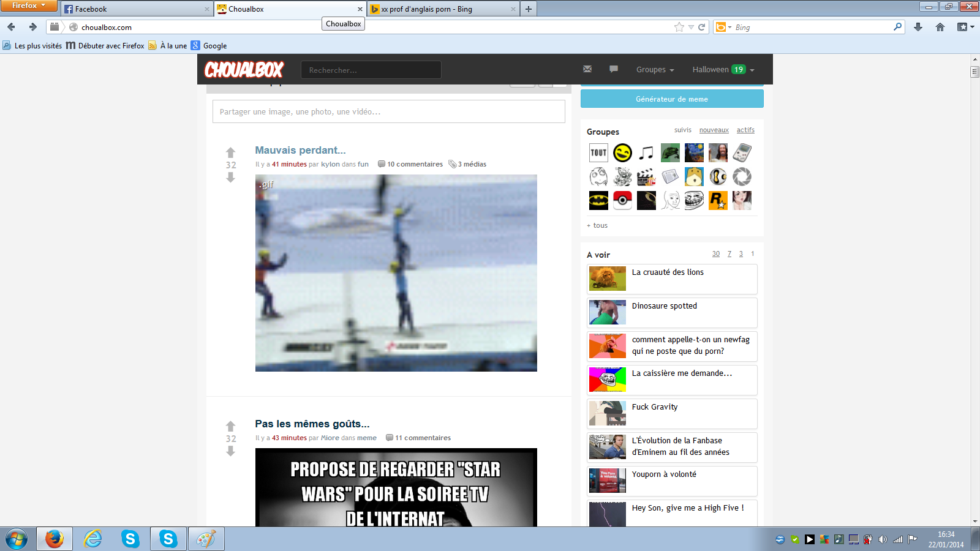Open the Pokéball group icon
Viewport: 980px width, 551px height.
click(622, 200)
